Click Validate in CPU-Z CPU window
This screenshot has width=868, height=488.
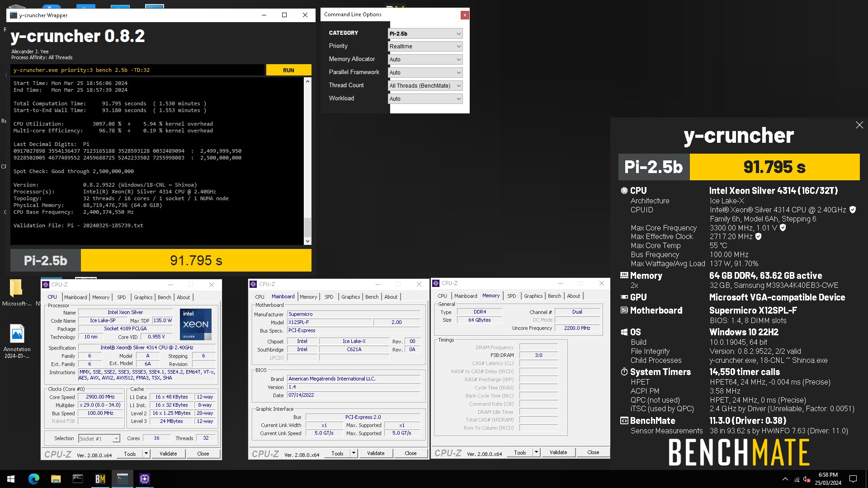click(x=168, y=454)
